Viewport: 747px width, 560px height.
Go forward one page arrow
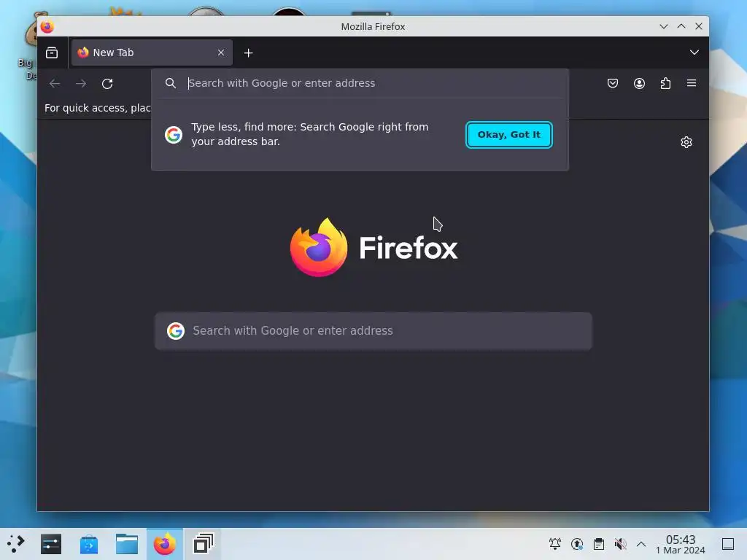coord(81,84)
